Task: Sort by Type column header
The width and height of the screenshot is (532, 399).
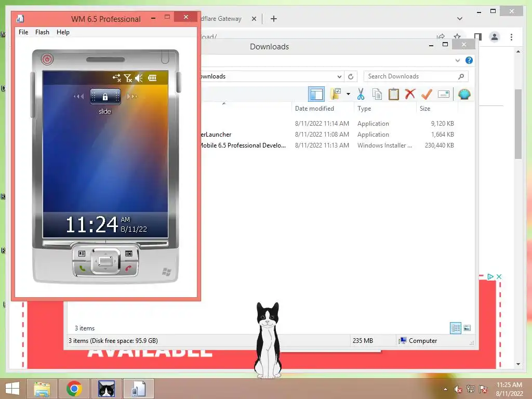Action: 364,109
